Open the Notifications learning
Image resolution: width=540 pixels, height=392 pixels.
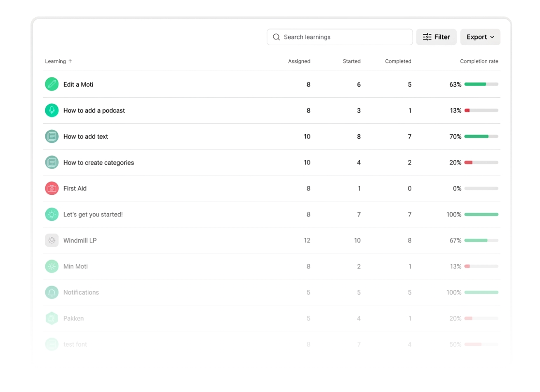point(81,292)
